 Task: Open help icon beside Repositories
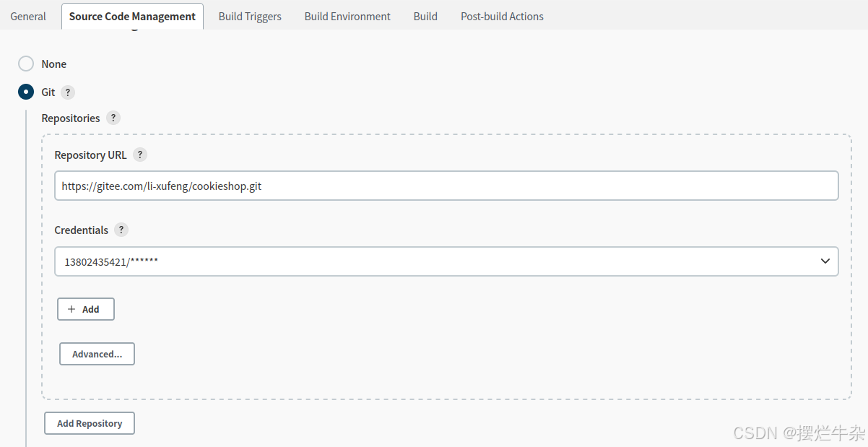113,118
